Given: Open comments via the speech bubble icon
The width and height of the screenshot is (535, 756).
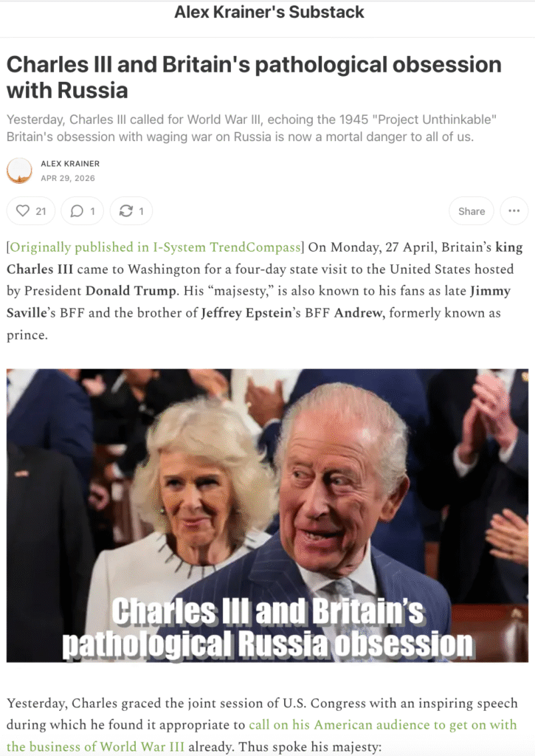Looking at the screenshot, I should [x=83, y=211].
